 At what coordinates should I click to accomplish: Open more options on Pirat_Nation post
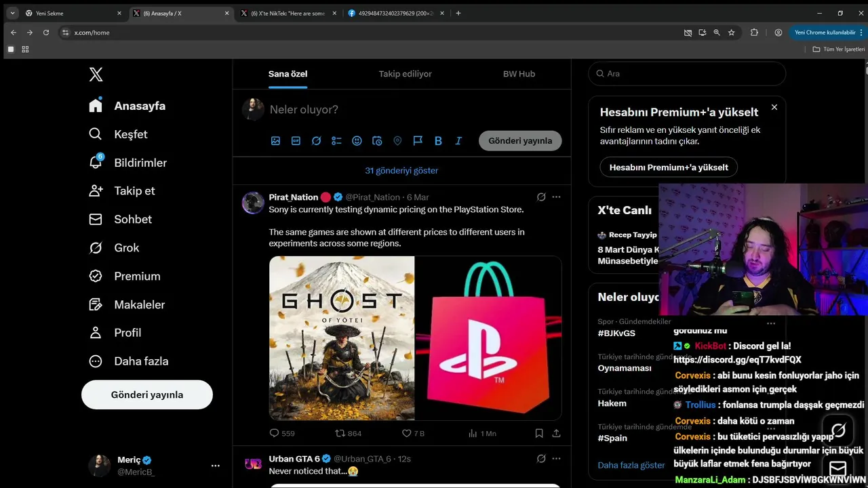pyautogui.click(x=556, y=197)
